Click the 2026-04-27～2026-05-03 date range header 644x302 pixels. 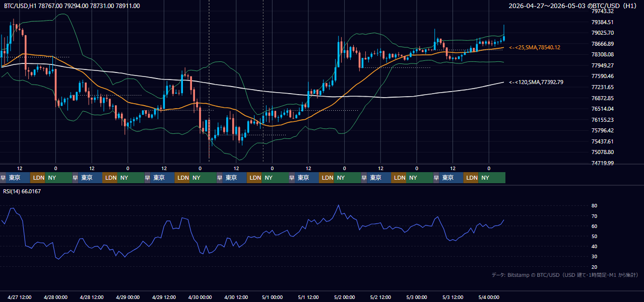[573, 6]
